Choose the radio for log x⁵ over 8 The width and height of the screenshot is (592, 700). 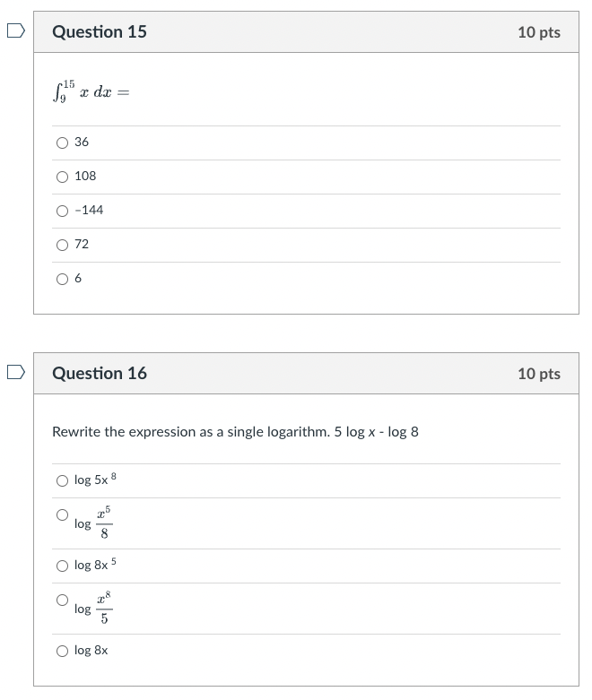click(x=62, y=514)
